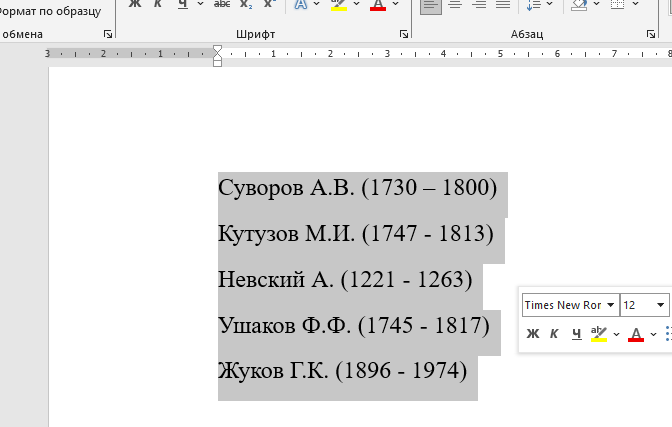Image resolution: width=672 pixels, height=427 pixels.
Task: Open text effects dropdown arrow in ribbon
Action: [317, 3]
